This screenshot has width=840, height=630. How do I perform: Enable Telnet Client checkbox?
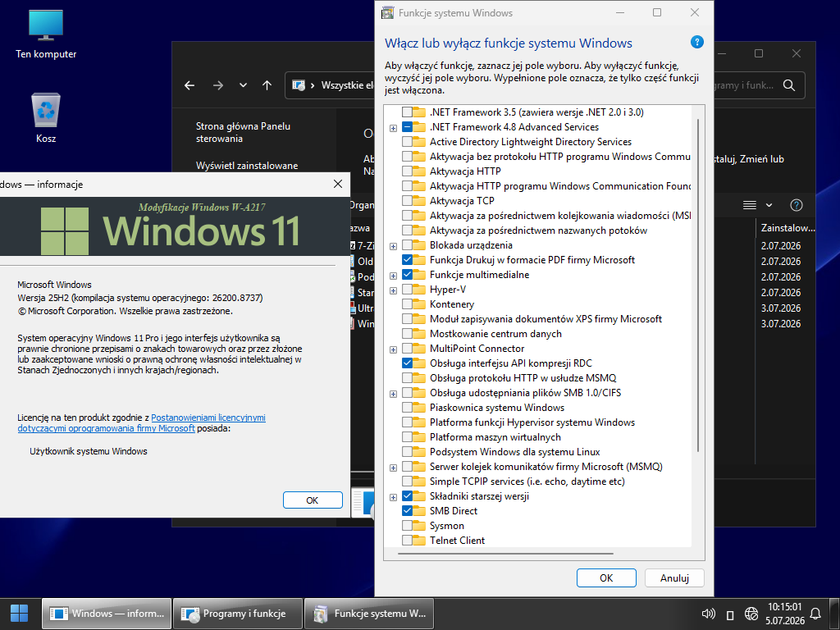(x=407, y=540)
